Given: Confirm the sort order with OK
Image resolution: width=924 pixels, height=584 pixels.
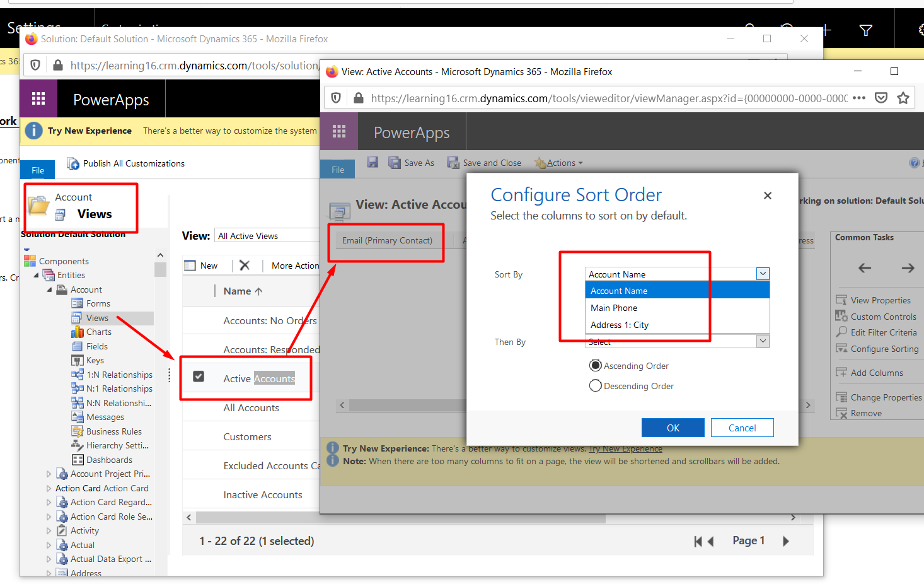Looking at the screenshot, I should 673,428.
